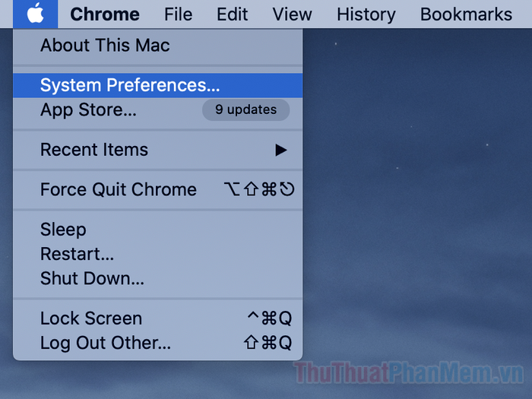
Task: Click the Apple logo menu icon
Action: pyautogui.click(x=35, y=14)
